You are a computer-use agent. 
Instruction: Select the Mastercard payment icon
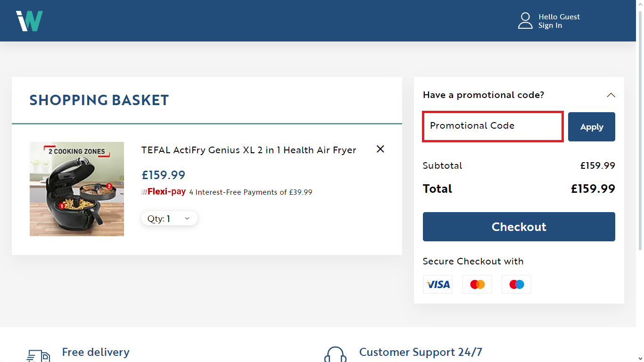point(477,284)
